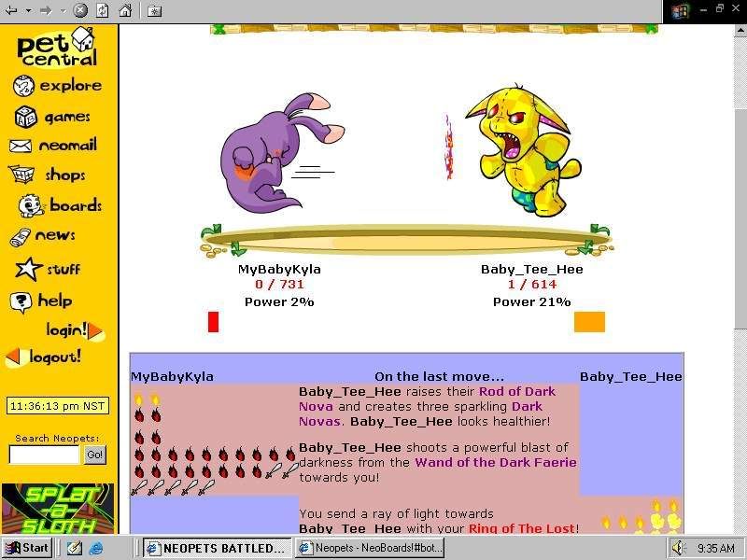This screenshot has width=747, height=560.
Task: Click the On the last move... heading
Action: [439, 377]
